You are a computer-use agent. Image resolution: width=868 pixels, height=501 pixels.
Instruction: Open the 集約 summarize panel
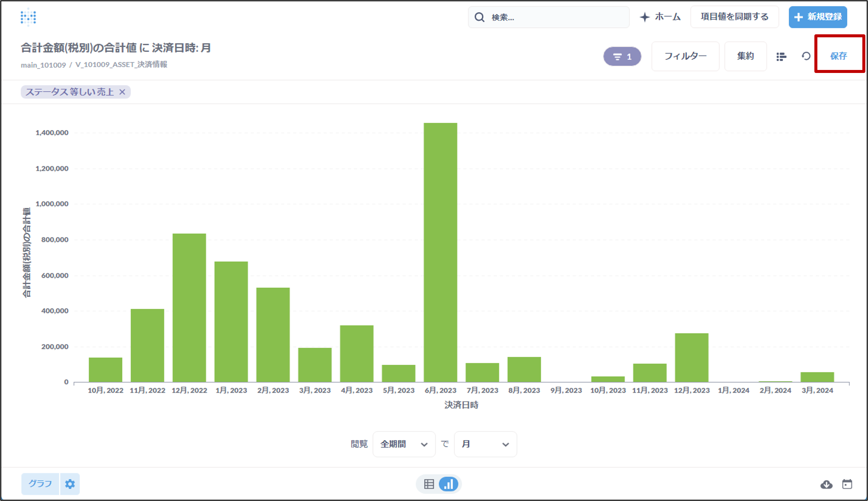(x=745, y=56)
